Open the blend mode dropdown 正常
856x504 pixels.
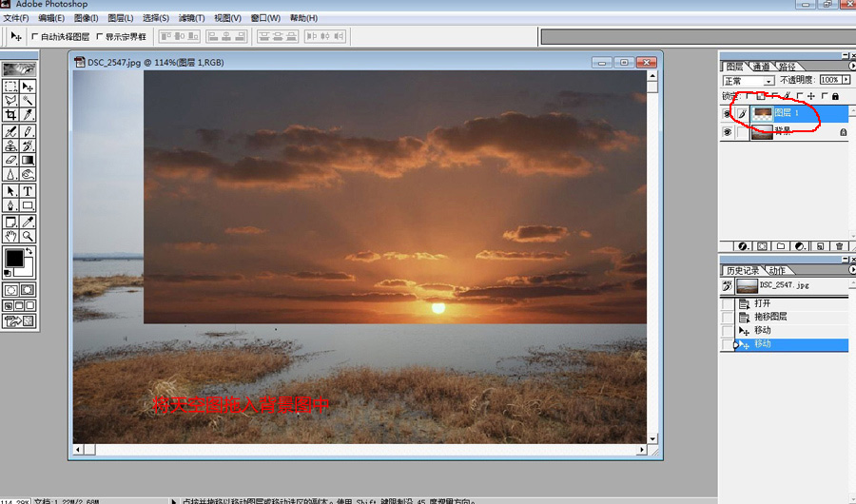tap(749, 81)
